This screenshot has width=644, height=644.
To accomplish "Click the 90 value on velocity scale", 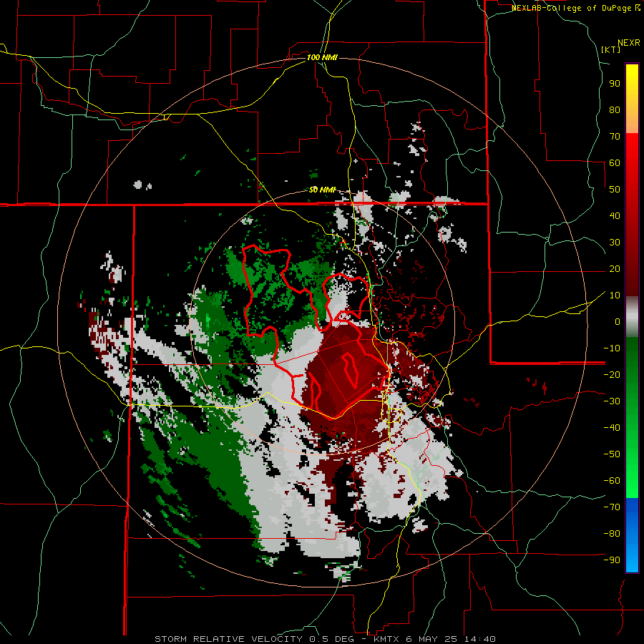I will (615, 84).
